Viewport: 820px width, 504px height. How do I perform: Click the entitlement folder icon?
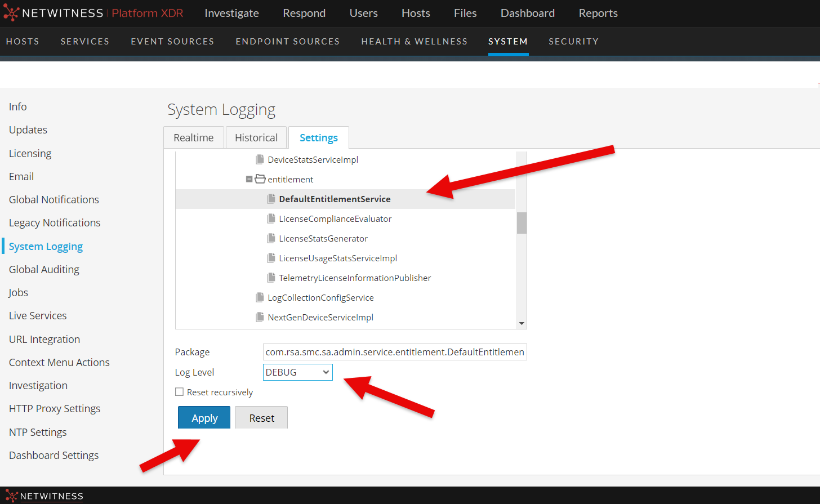point(260,179)
